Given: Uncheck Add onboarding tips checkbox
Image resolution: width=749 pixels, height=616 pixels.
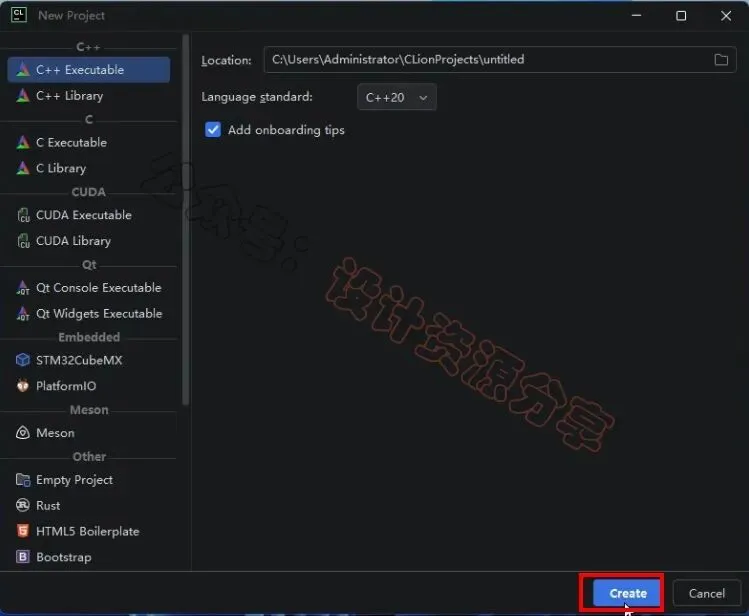Looking at the screenshot, I should pos(213,130).
